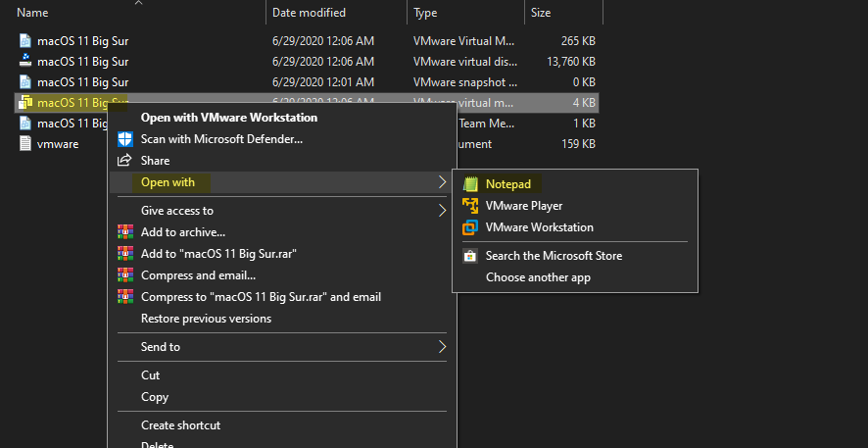
Task: Select Search the Microsoft Store
Action: pos(555,256)
